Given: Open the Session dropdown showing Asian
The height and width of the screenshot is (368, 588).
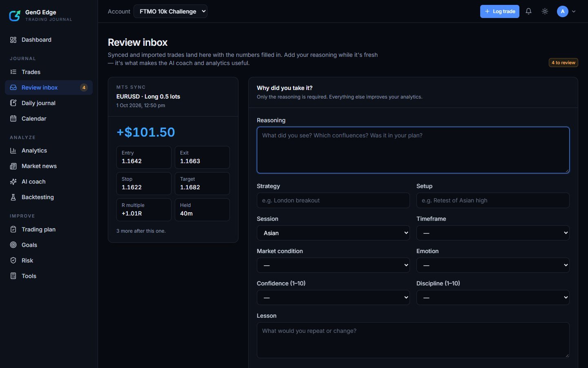Looking at the screenshot, I should 333,233.
